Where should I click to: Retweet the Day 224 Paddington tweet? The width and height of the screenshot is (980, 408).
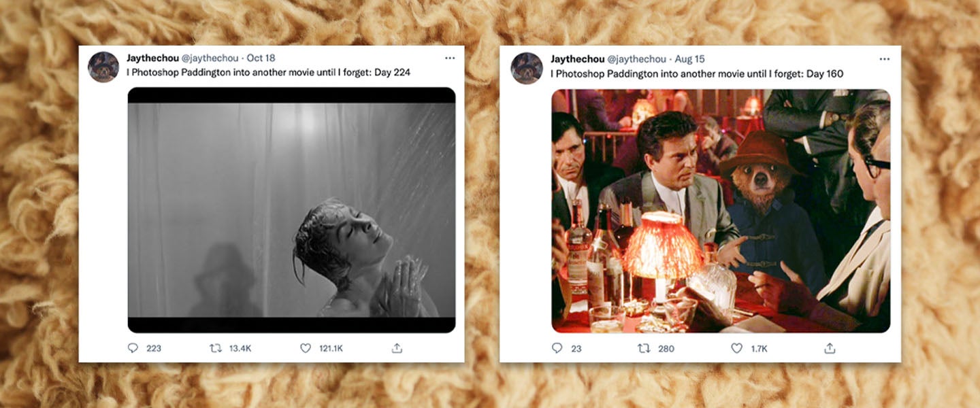[216, 348]
